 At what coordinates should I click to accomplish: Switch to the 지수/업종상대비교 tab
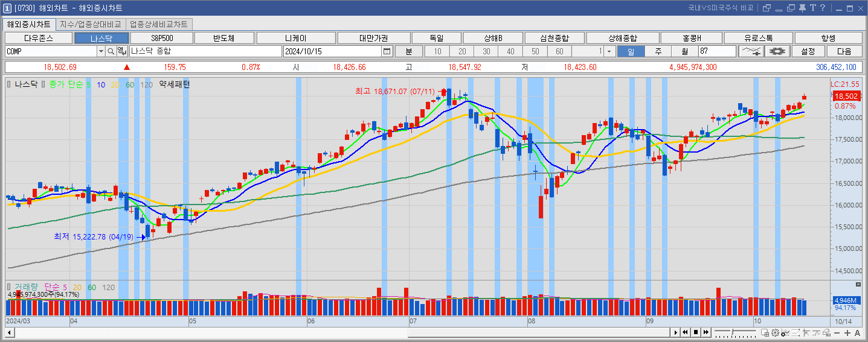[91, 24]
